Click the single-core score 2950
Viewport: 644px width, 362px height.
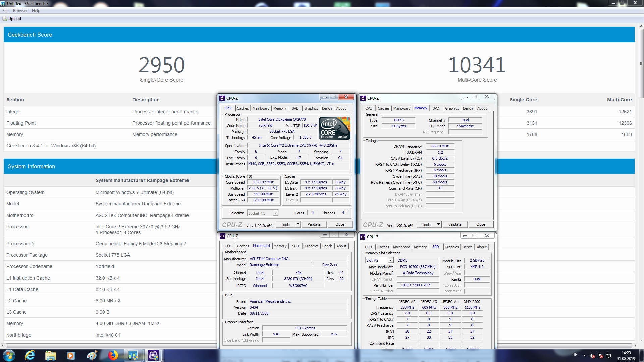(x=162, y=65)
